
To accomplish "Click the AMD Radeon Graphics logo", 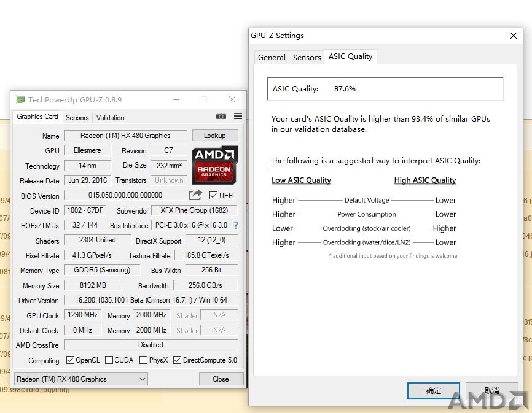I will point(214,165).
